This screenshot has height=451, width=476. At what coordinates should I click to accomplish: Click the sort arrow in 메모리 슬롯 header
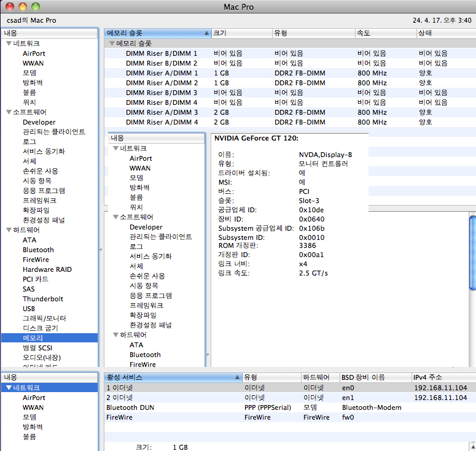(206, 33)
